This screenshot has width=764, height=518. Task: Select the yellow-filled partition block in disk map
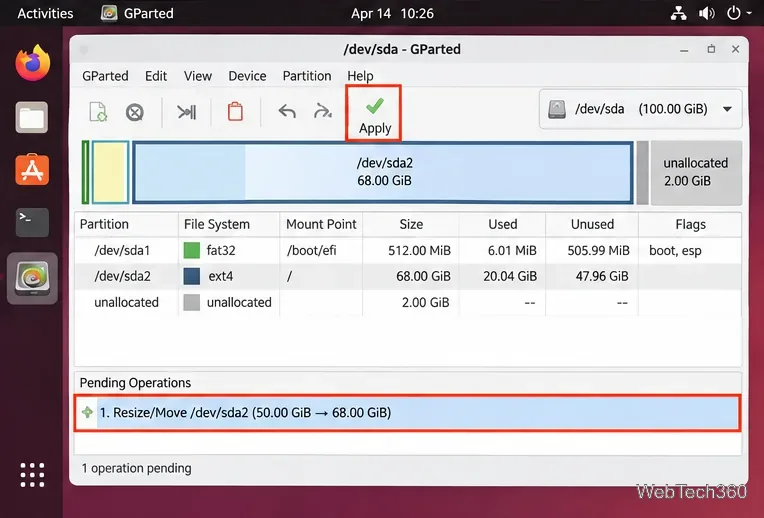(111, 172)
